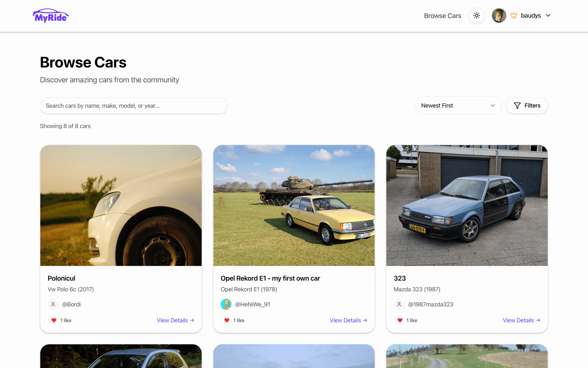Open @HeNiWe_91 user avatar
588x368 pixels.
tap(226, 304)
